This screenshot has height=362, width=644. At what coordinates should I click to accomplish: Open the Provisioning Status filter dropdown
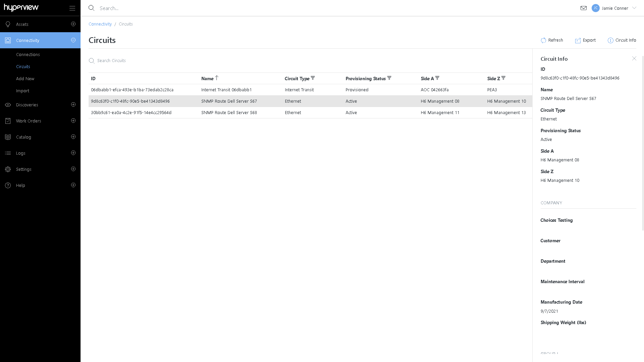point(389,78)
